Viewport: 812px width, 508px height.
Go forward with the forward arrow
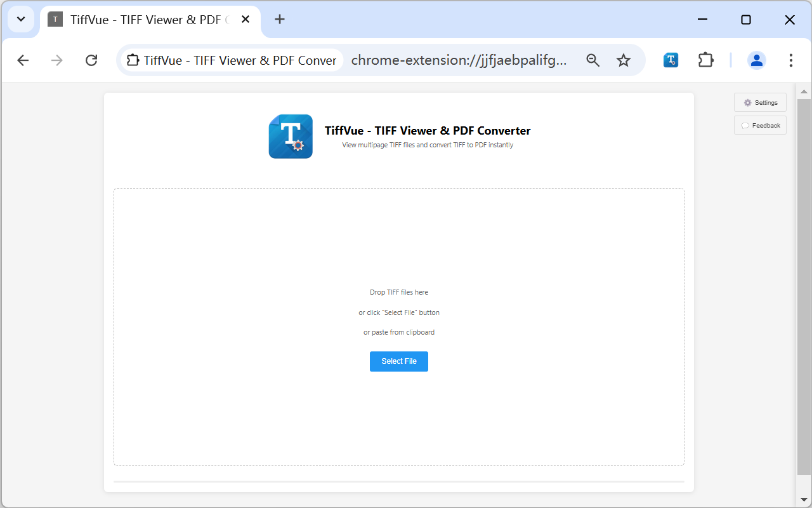(x=57, y=60)
